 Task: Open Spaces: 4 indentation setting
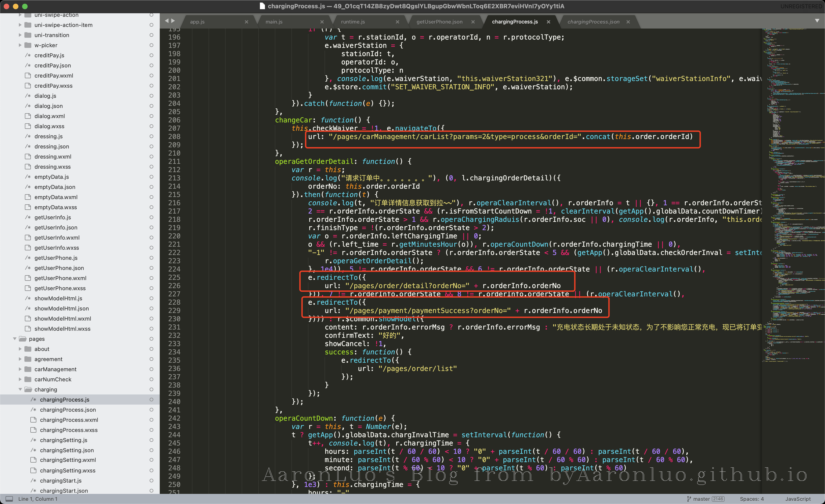752,499
